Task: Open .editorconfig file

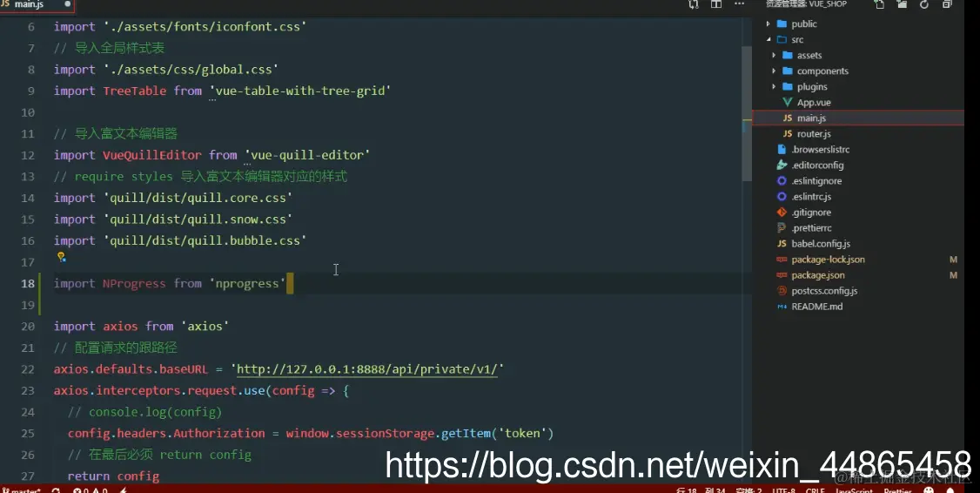Action: click(x=817, y=165)
